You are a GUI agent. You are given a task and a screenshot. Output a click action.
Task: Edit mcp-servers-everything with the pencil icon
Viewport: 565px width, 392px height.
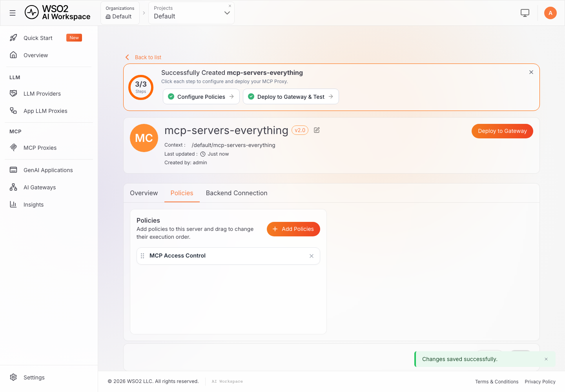317,130
